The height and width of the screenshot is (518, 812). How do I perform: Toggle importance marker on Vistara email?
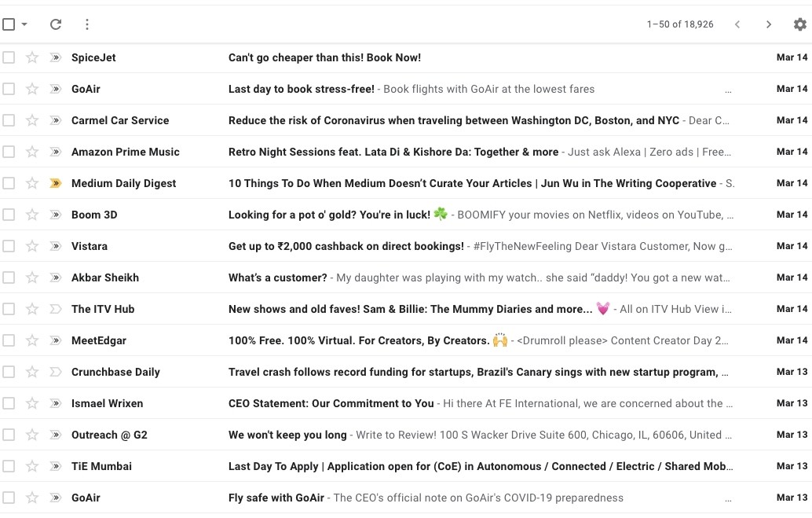pos(56,246)
